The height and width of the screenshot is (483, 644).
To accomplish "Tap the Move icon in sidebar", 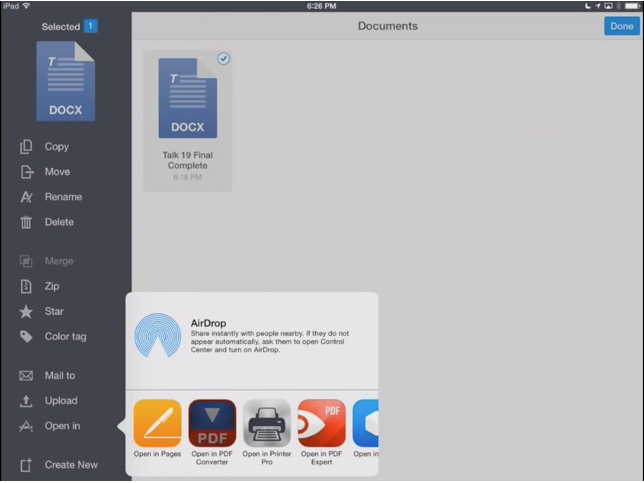I will (x=27, y=172).
